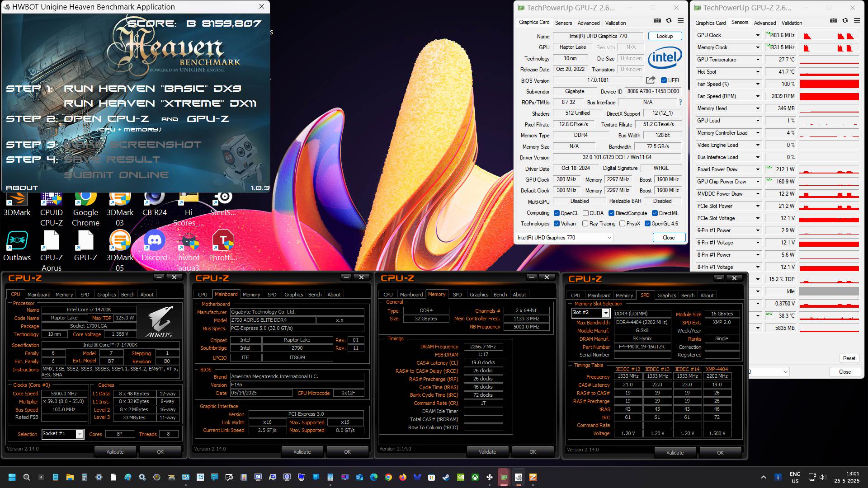Open hamburger menu in left GPU-Z window
Viewport: 868px width, 488px height.
(x=680, y=21)
